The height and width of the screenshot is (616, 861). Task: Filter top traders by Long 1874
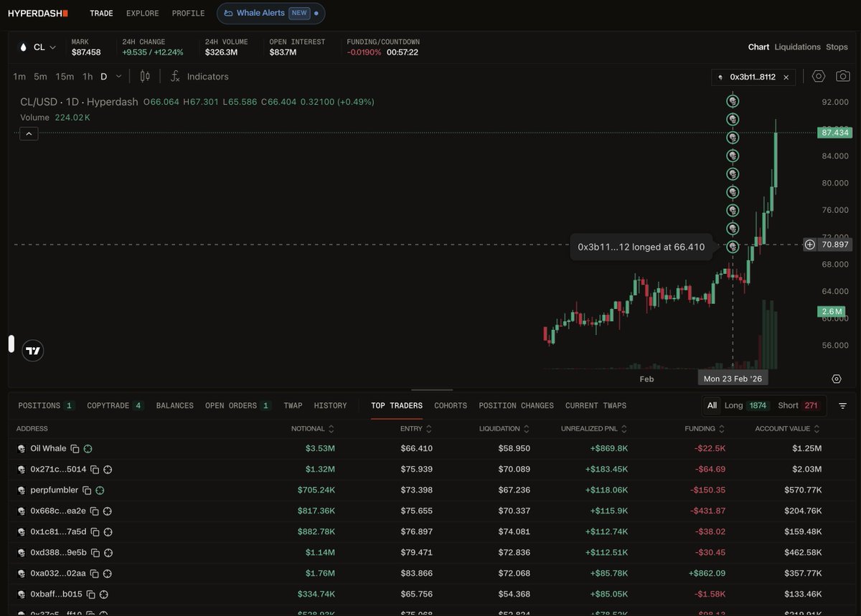coord(746,405)
